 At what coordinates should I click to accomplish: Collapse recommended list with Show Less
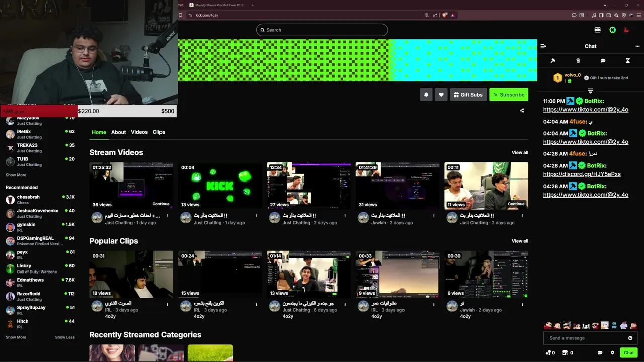65,337
